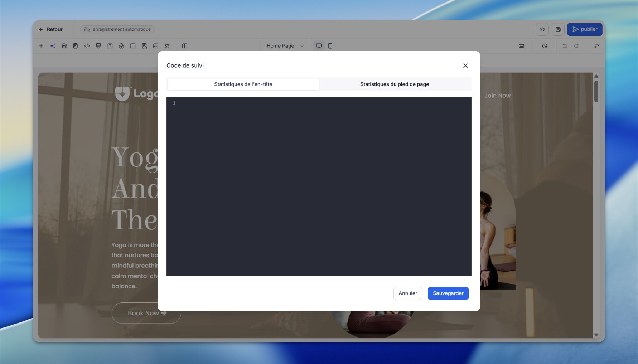
Task: Click the shield Logo on the page
Action: tap(136, 94)
